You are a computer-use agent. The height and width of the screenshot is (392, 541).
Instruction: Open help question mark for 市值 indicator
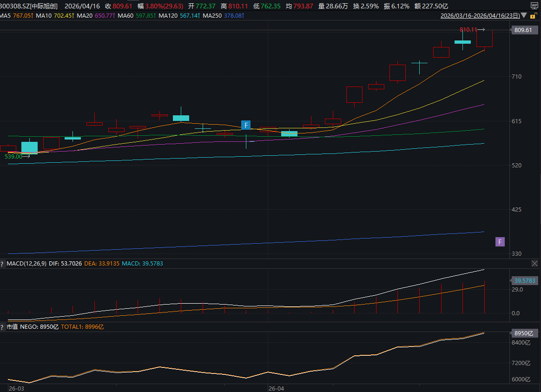tap(2, 327)
